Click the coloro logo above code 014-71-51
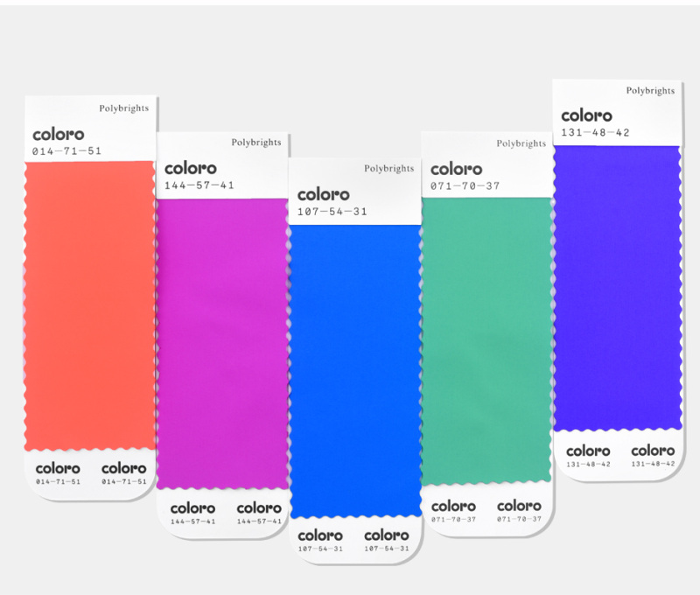The width and height of the screenshot is (700, 595). (59, 135)
